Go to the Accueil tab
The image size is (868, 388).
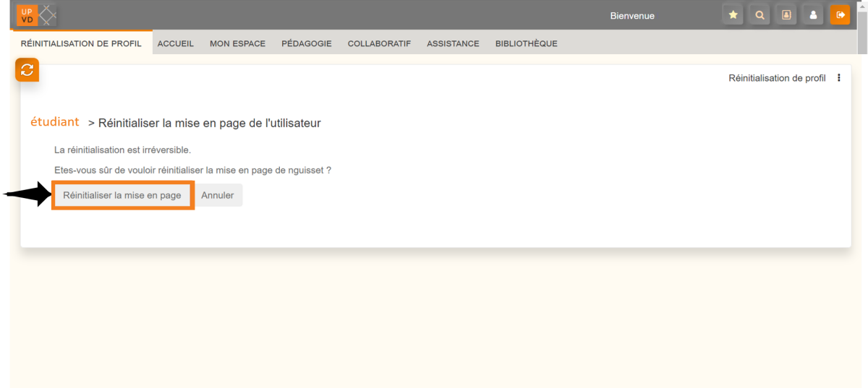click(x=176, y=43)
